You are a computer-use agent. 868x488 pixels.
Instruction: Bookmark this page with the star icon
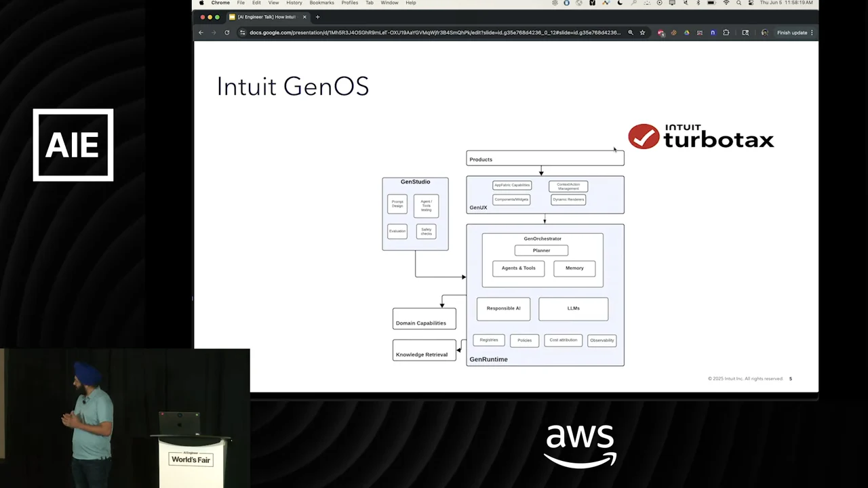[642, 33]
